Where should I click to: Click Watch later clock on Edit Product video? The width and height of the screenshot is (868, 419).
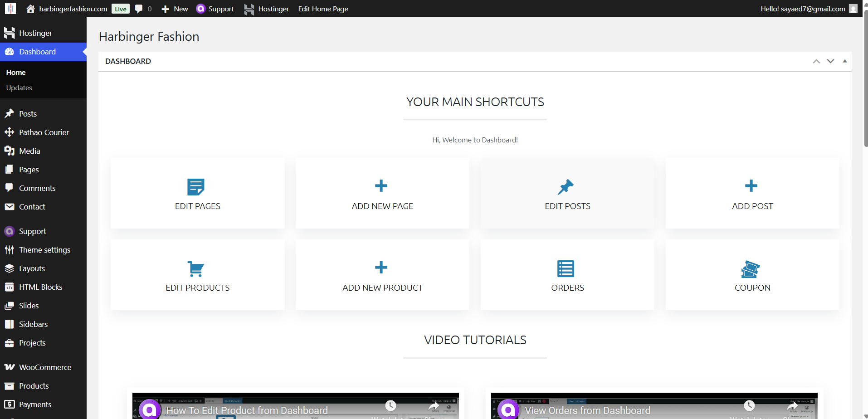390,405
